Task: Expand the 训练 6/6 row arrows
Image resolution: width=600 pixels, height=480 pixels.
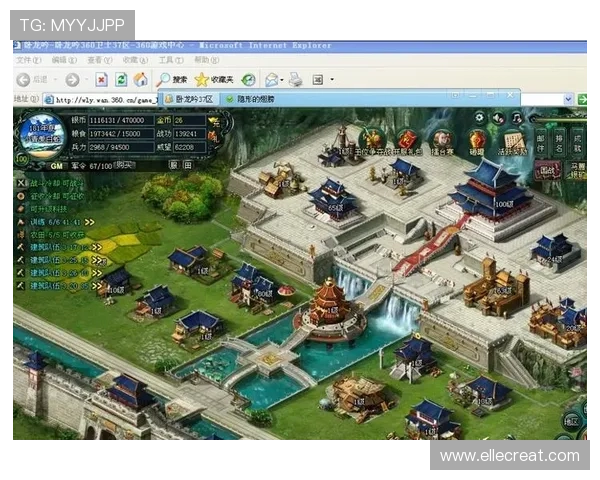Action: coord(89,222)
